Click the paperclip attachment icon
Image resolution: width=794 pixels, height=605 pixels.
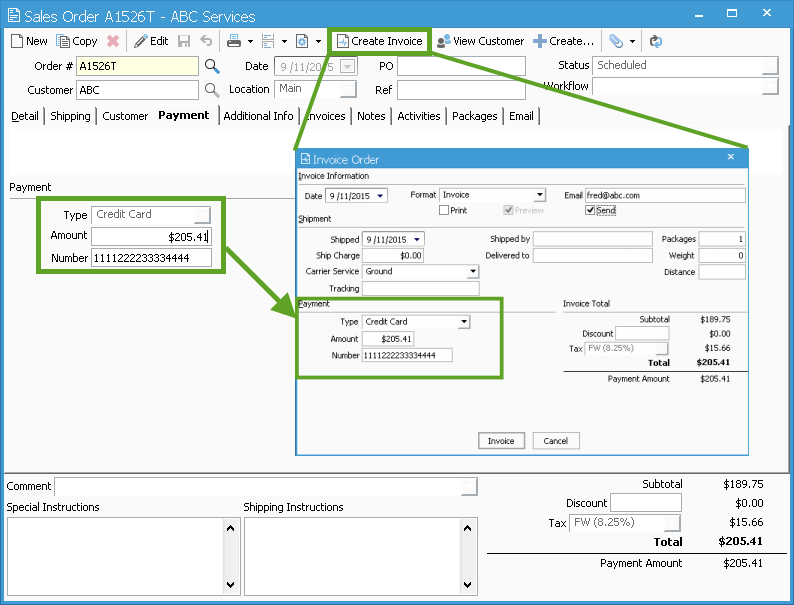coord(616,41)
